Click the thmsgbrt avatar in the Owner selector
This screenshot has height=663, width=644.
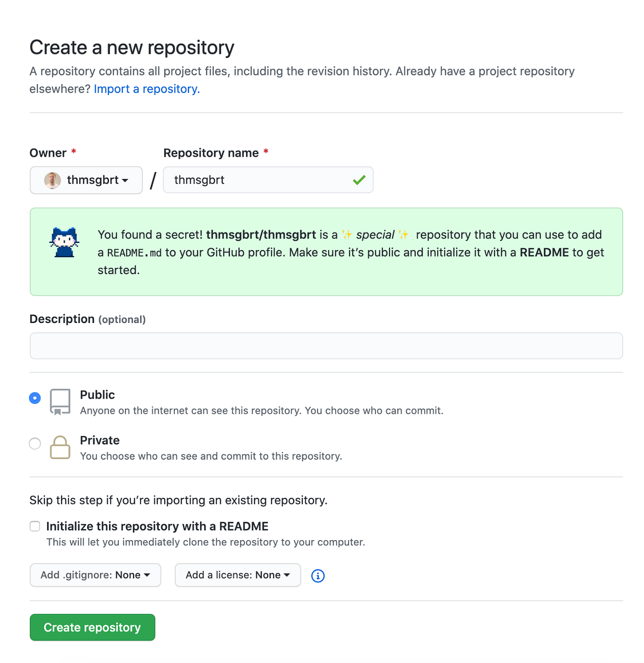[x=52, y=180]
